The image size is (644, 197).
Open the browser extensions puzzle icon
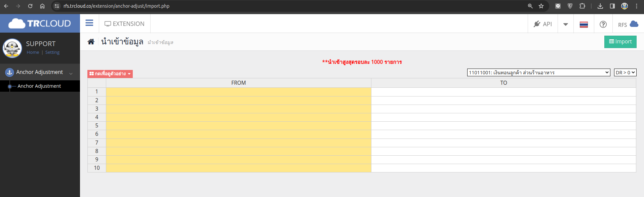[582, 6]
